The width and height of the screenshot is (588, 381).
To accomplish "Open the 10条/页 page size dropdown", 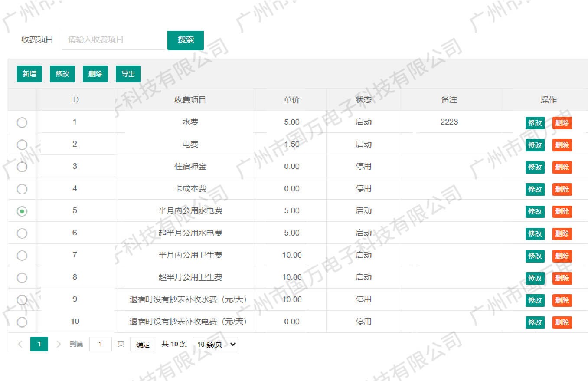I will [x=215, y=344].
